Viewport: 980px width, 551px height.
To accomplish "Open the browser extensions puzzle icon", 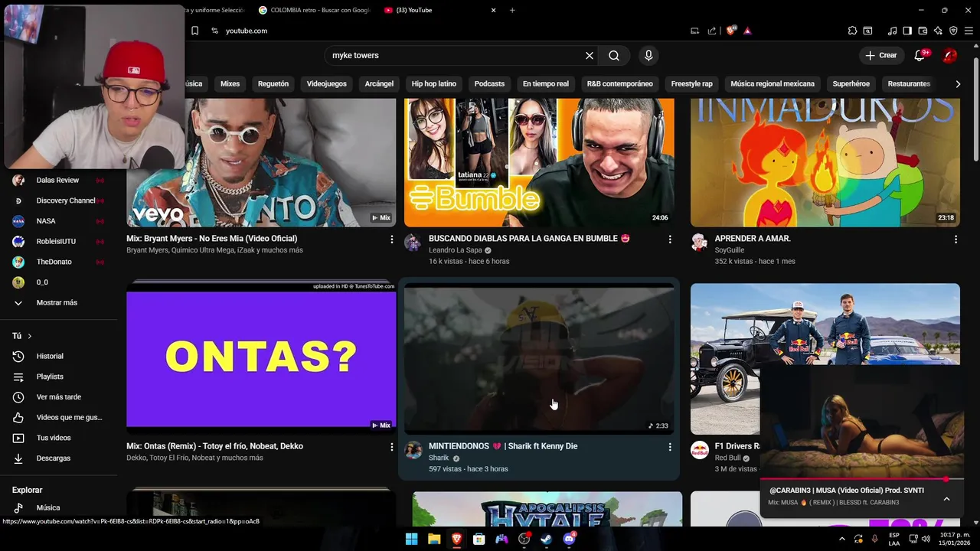I will point(852,31).
